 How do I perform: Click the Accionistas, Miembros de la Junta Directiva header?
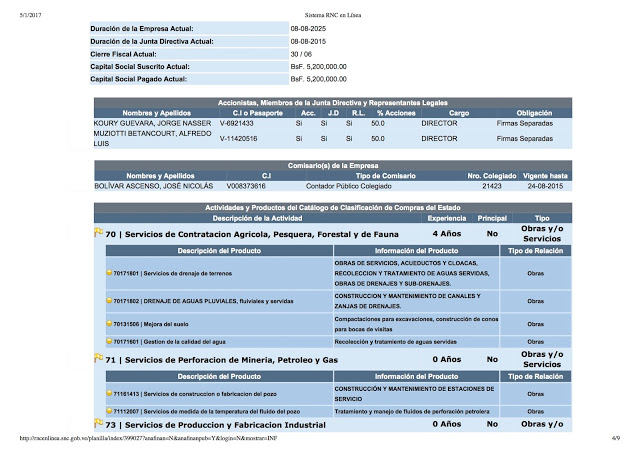coord(333,103)
